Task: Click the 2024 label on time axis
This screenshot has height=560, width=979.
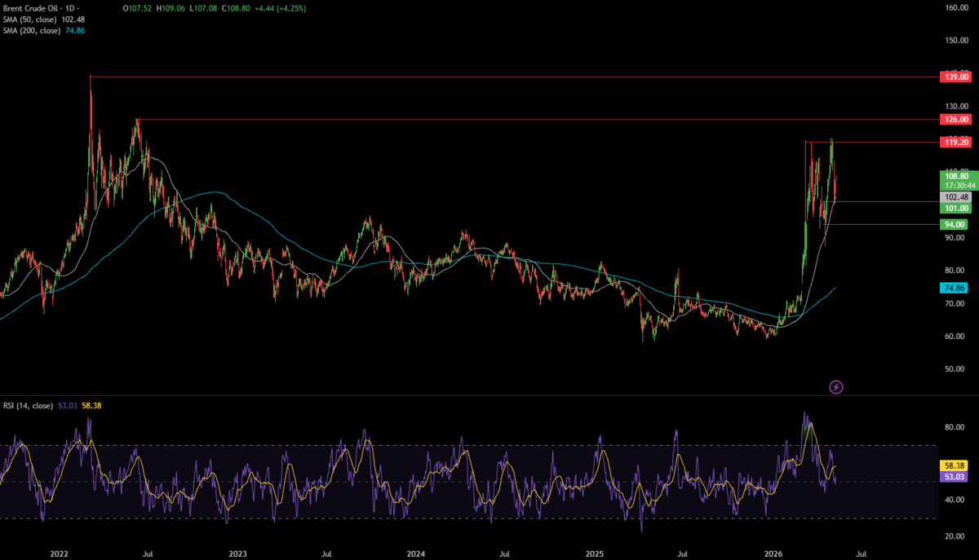Action: tap(416, 553)
